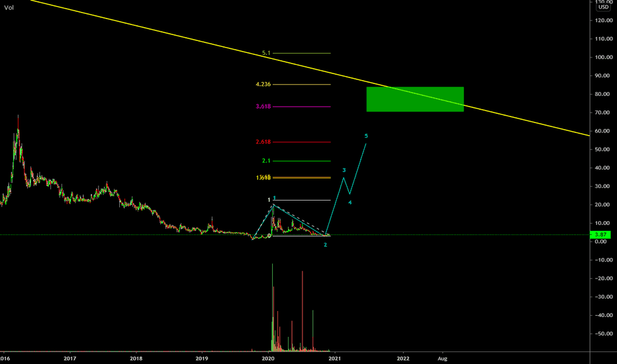617x364 pixels.
Task: Click the green 2.1 Fibonacci label
Action: pos(266,161)
